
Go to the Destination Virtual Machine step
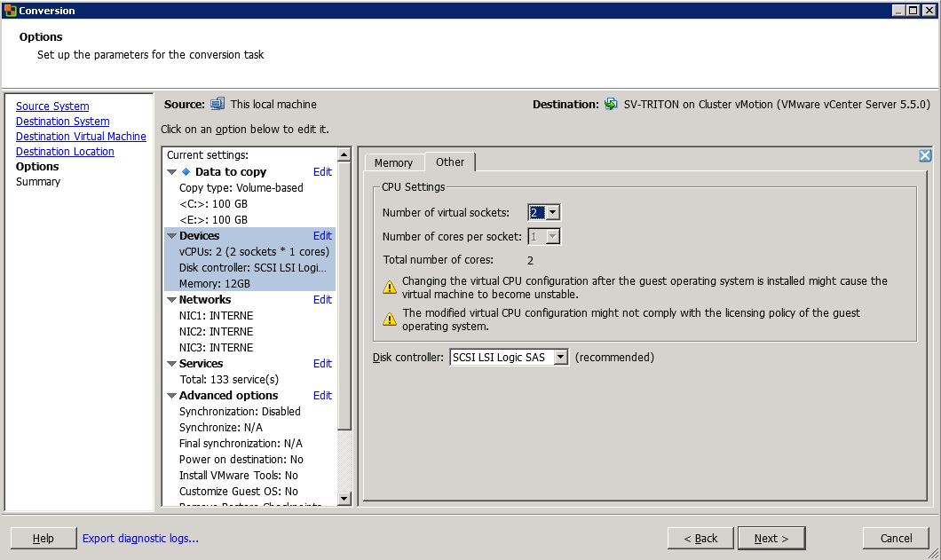(x=81, y=137)
